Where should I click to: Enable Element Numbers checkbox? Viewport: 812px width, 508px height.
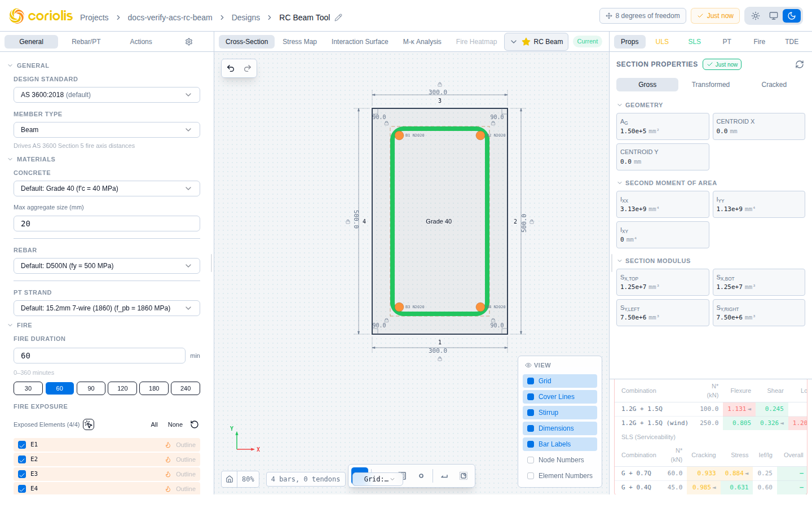pos(531,476)
